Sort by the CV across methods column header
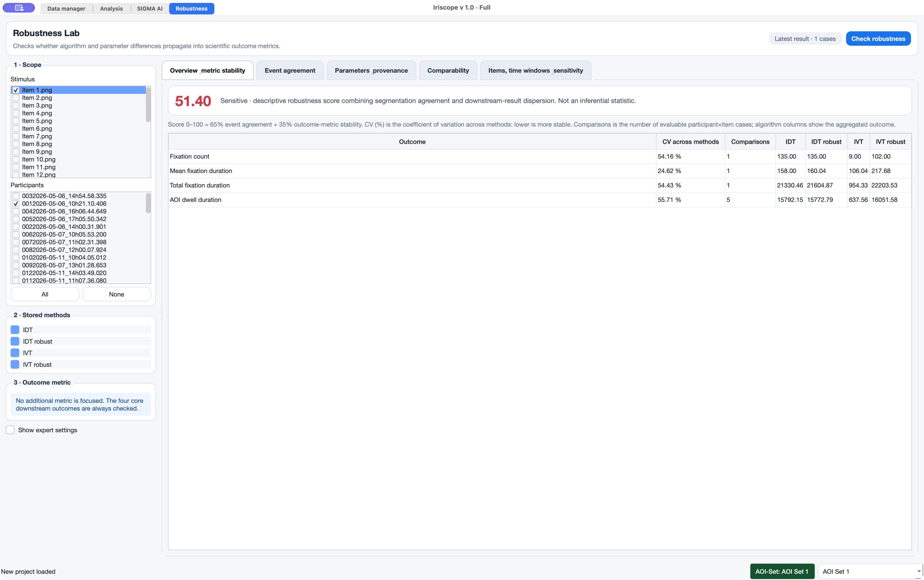 (690, 142)
